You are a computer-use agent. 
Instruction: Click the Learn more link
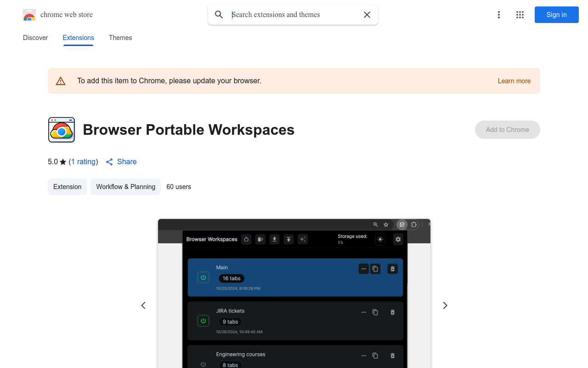click(514, 81)
